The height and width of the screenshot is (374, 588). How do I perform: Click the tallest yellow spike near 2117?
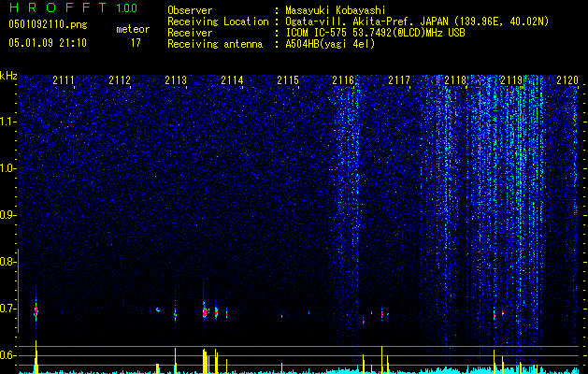point(381,359)
